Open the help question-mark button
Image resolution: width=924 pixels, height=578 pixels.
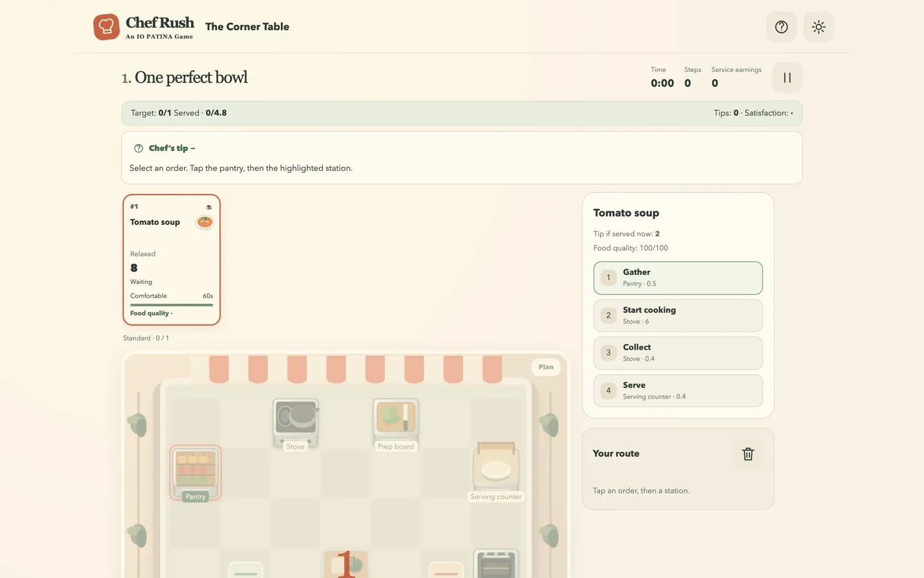(781, 27)
